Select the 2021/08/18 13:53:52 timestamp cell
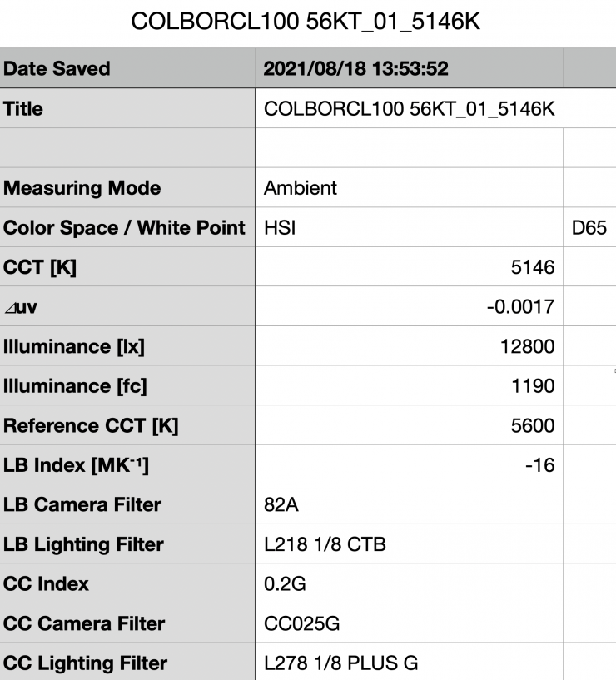Screen dimensions: 616x680 [x=408, y=69]
